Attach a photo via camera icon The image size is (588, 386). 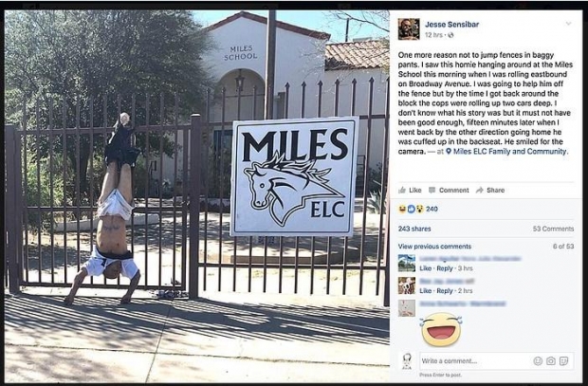point(550,361)
